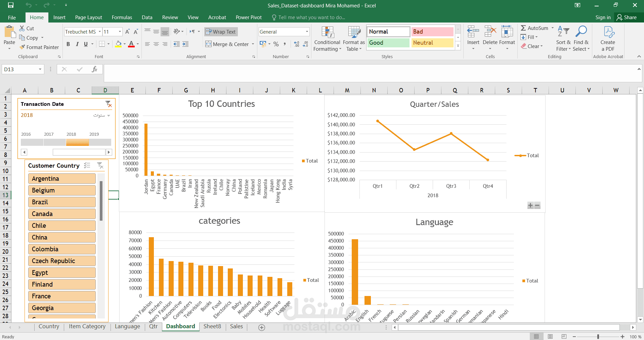This screenshot has width=644, height=340.
Task: Select Egypt in the Customer Country slicer
Action: click(x=62, y=272)
